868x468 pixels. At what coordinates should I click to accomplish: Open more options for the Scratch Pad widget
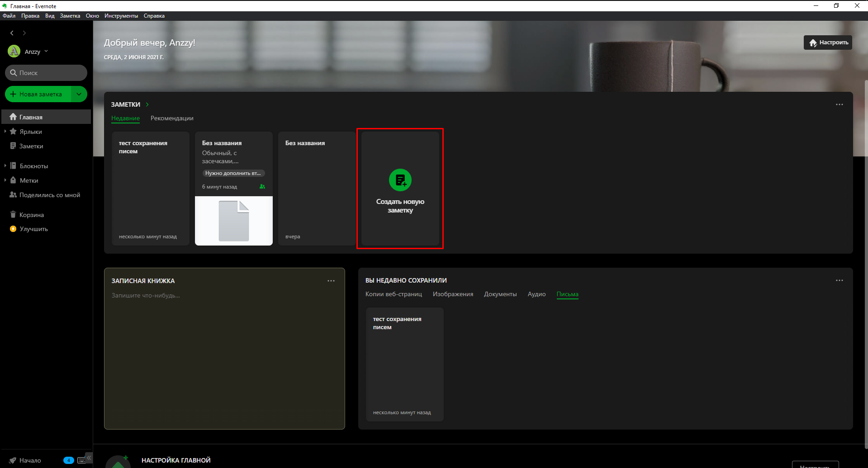(331, 281)
